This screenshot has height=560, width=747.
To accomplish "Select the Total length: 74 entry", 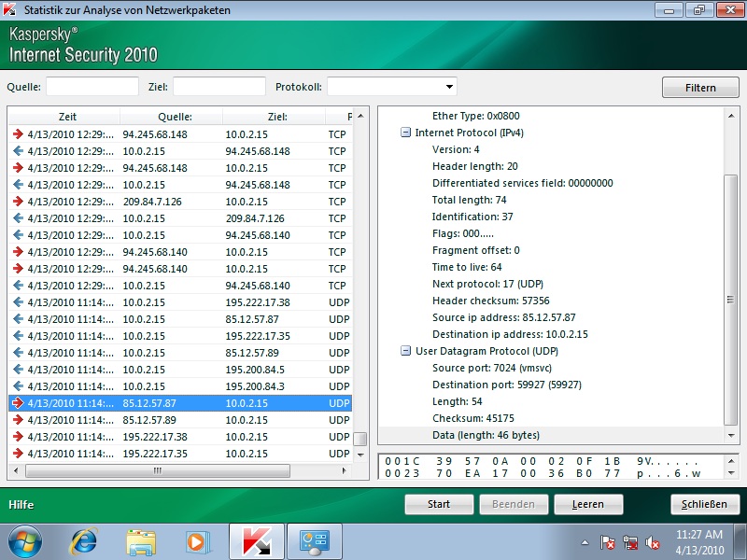I will [x=469, y=200].
